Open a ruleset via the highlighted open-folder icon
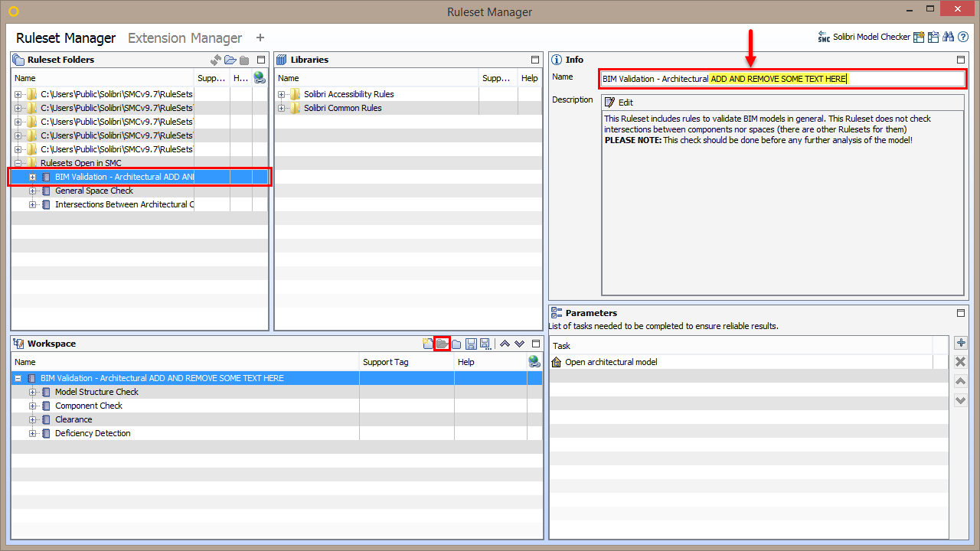This screenshot has width=980, height=551. [x=442, y=344]
